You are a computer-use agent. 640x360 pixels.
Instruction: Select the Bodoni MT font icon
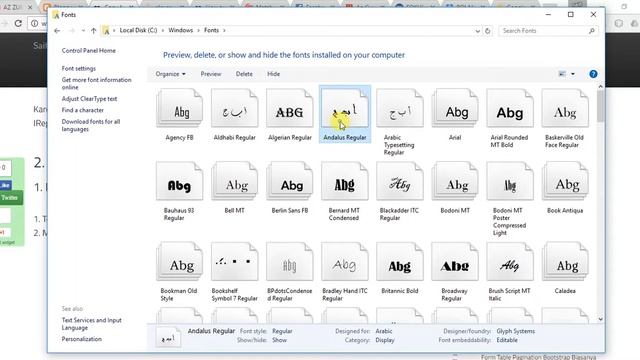pyautogui.click(x=455, y=181)
